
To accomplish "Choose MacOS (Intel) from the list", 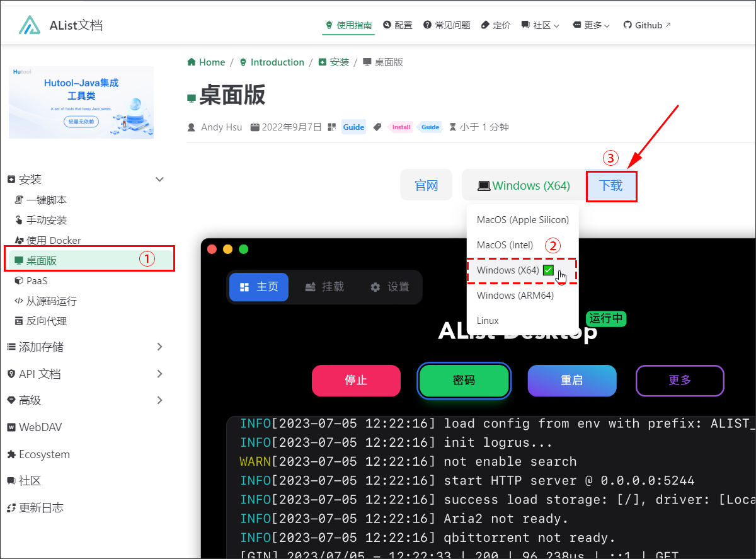I will click(505, 245).
